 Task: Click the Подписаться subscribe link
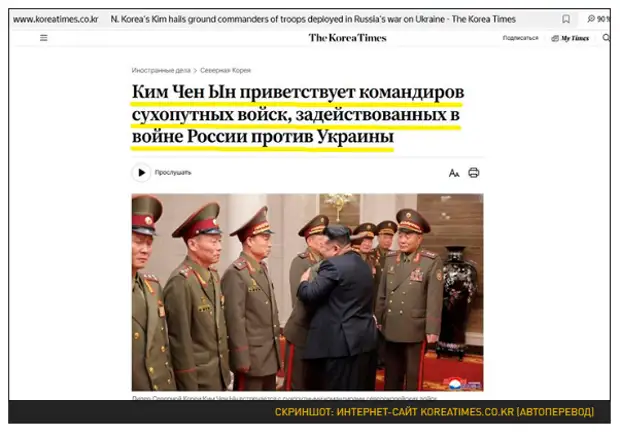point(520,38)
